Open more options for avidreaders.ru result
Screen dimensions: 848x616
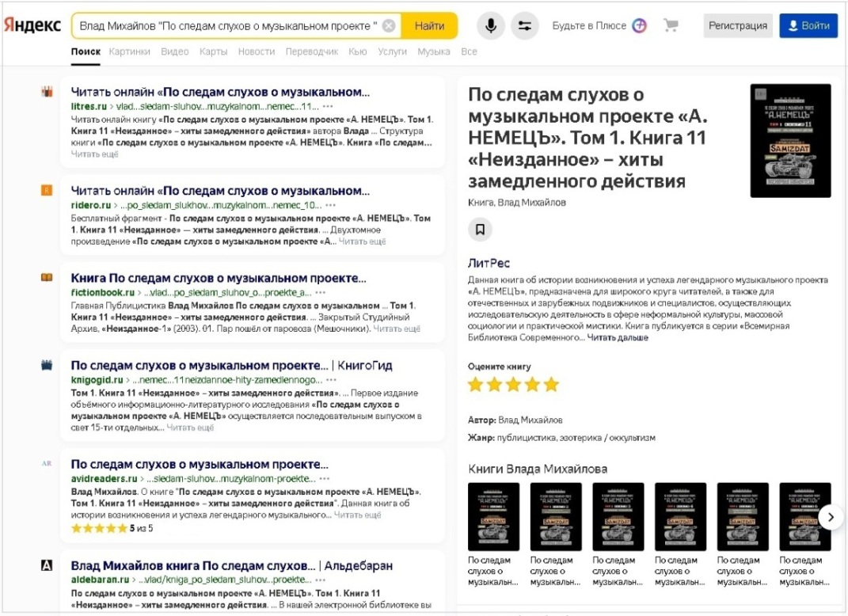(x=324, y=479)
